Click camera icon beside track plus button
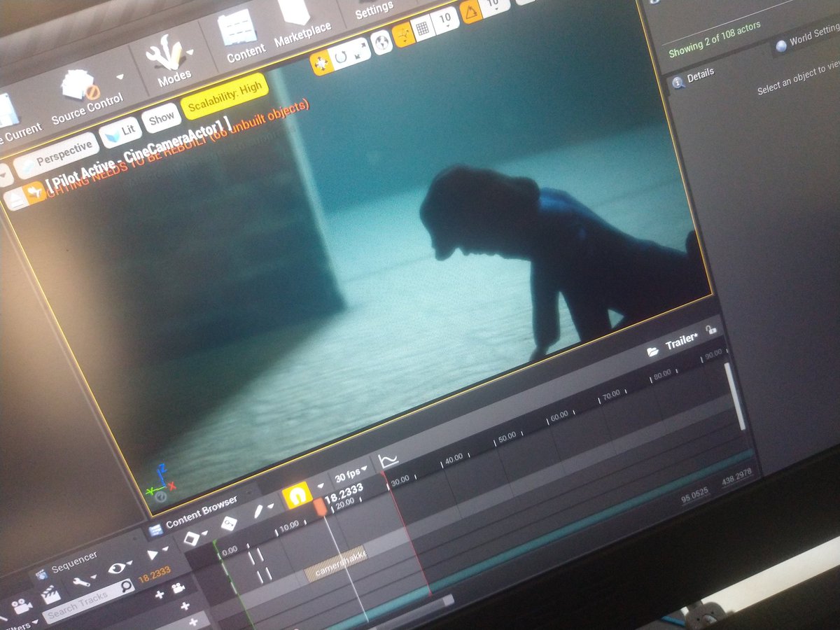This screenshot has width=840, height=630. 179,589
